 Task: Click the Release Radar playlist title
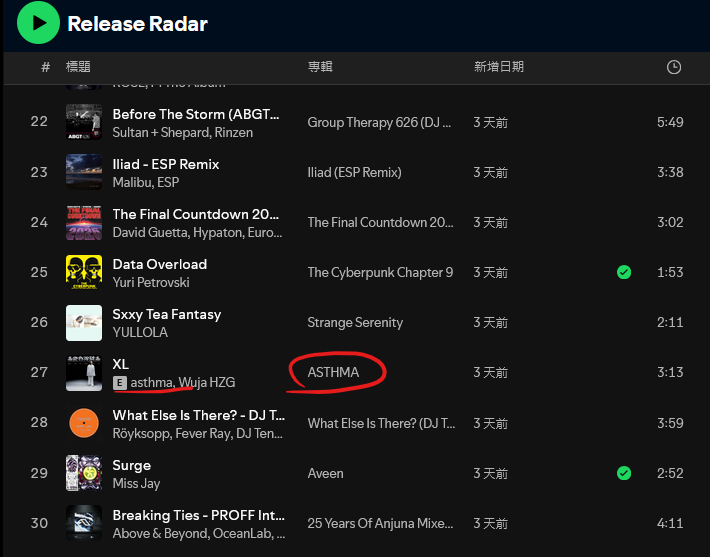137,24
